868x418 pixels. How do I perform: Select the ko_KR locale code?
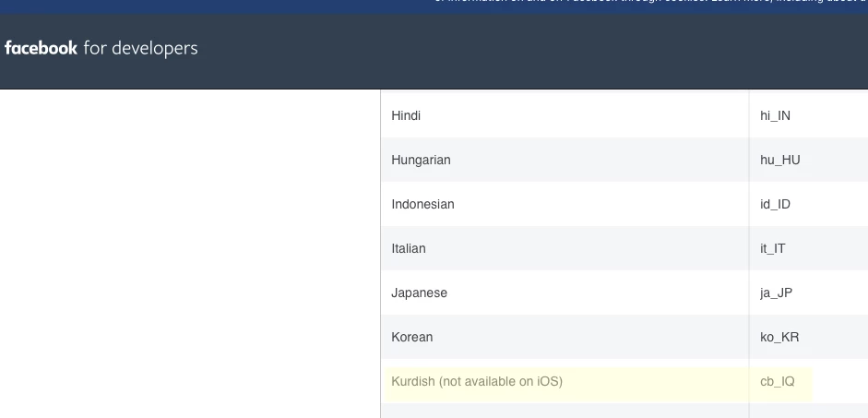tap(779, 337)
